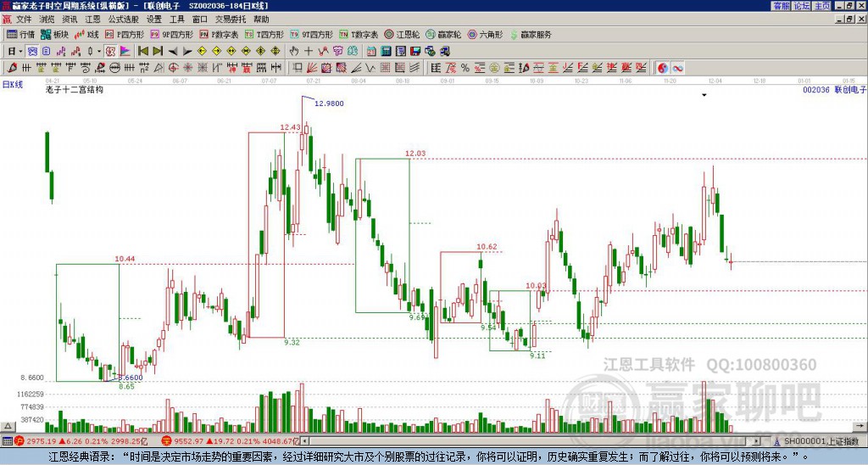This screenshot has width=868, height=465.
Task: Open the 帮助 menu
Action: coord(261,20)
